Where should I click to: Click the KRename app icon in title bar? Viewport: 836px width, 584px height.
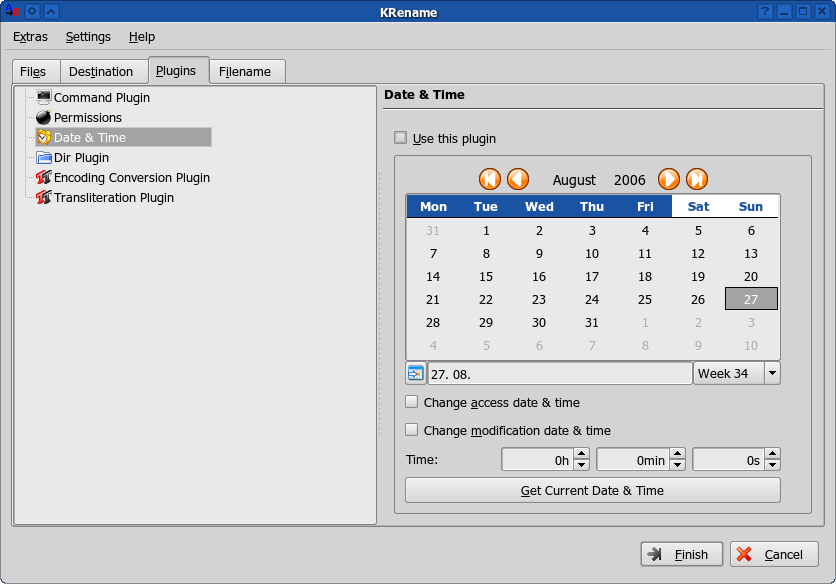click(12, 11)
